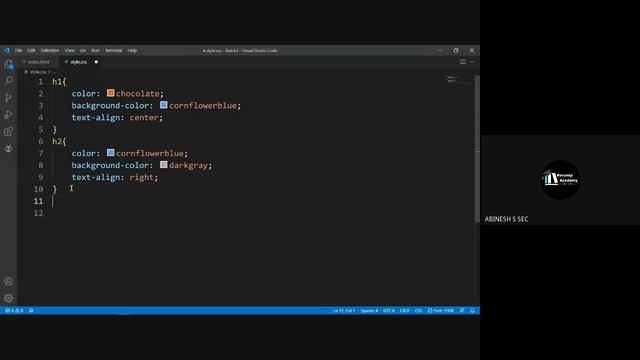Open the Accounts icon in activity bar
Viewport: 640px width, 360px height.
[x=9, y=281]
